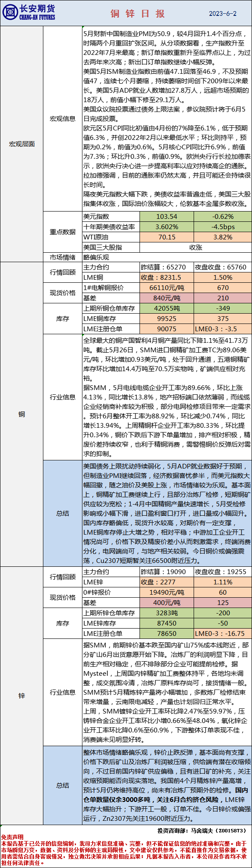Image resolution: width=252 pixels, height=868 pixels.
Task: Click the date 2023-6-2 in the header
Action: coord(222,14)
